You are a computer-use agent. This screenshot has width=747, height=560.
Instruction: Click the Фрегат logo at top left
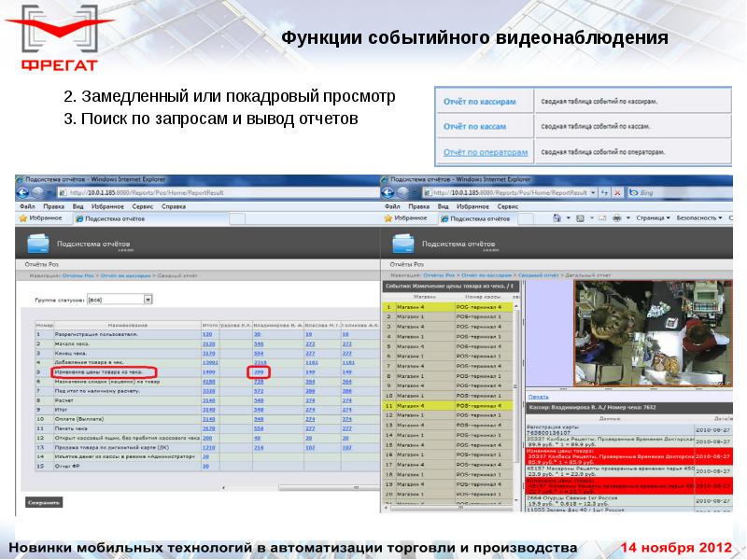click(58, 39)
